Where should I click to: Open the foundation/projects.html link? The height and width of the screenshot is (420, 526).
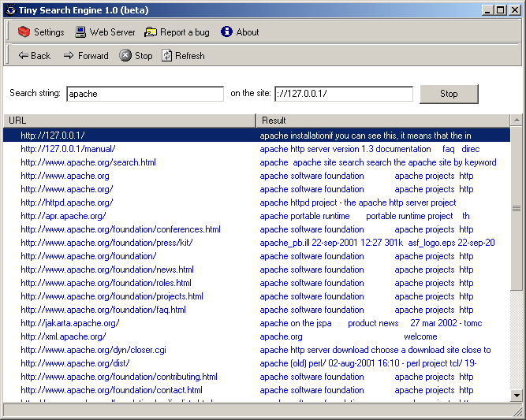click(112, 296)
